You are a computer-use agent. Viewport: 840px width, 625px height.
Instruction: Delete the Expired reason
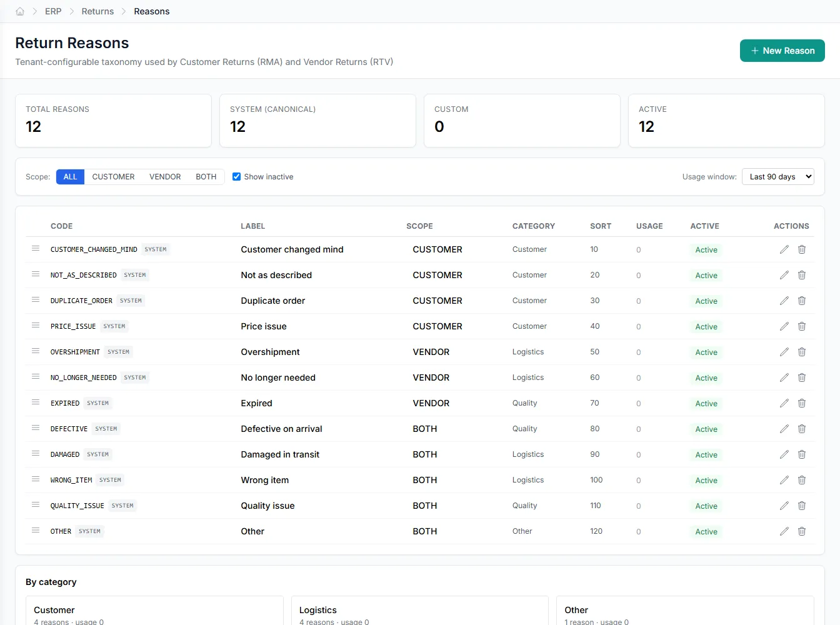802,403
